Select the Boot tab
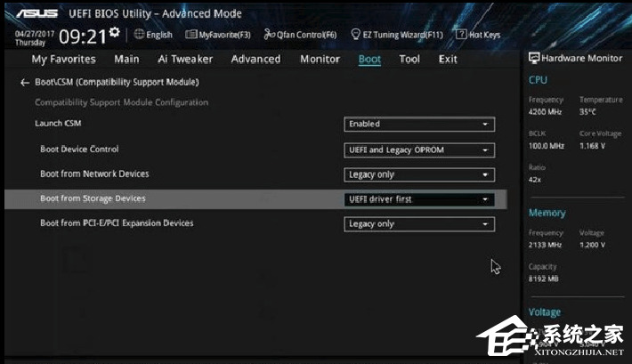This screenshot has width=632, height=364. [369, 60]
